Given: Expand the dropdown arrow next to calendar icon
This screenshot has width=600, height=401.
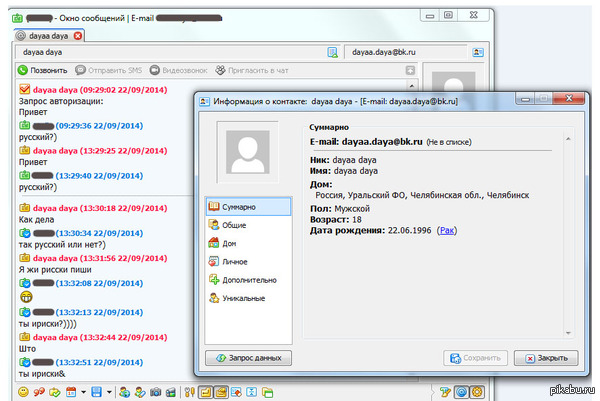Looking at the screenshot, I should coord(83,391).
